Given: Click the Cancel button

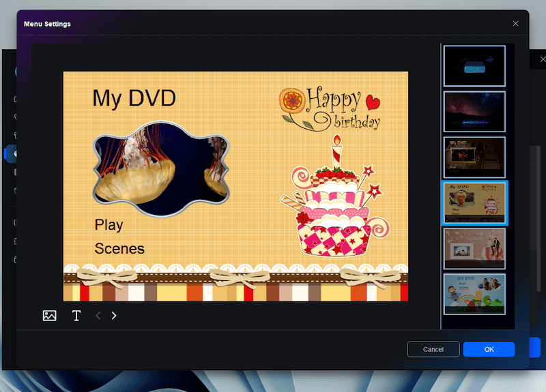Looking at the screenshot, I should coord(433,349).
